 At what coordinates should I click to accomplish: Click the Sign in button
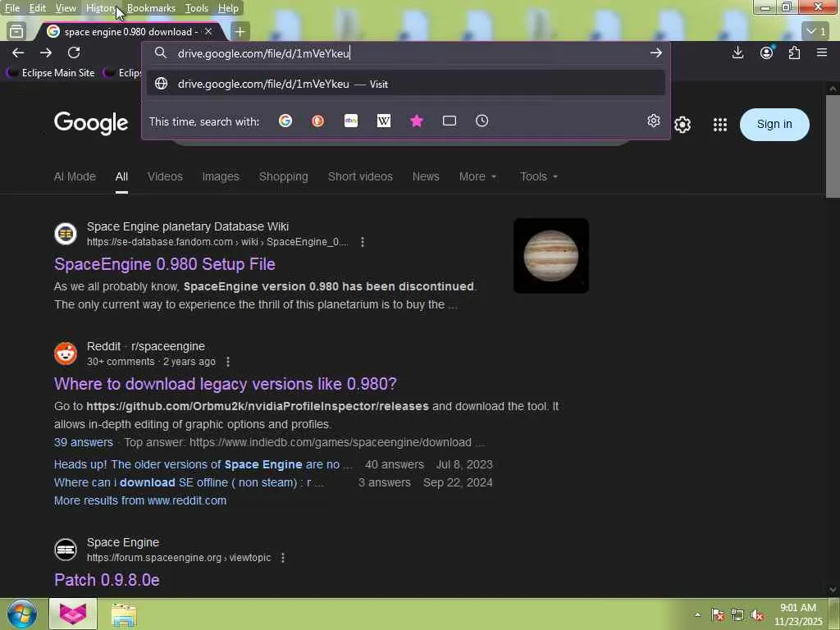774,125
